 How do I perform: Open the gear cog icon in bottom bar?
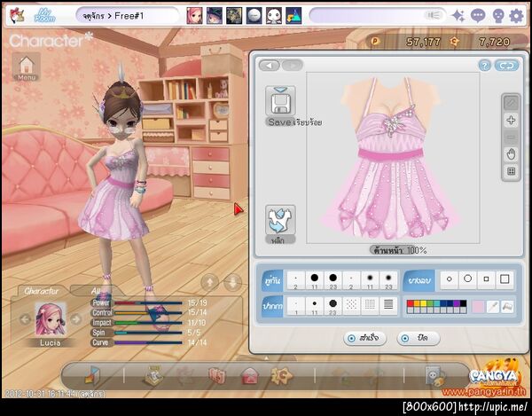[282, 375]
